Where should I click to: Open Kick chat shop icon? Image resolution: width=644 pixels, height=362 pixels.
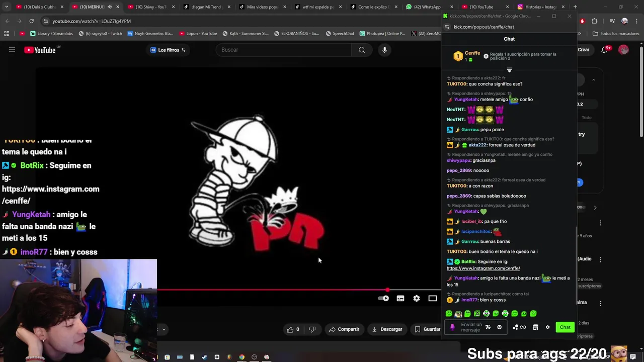[535, 327]
